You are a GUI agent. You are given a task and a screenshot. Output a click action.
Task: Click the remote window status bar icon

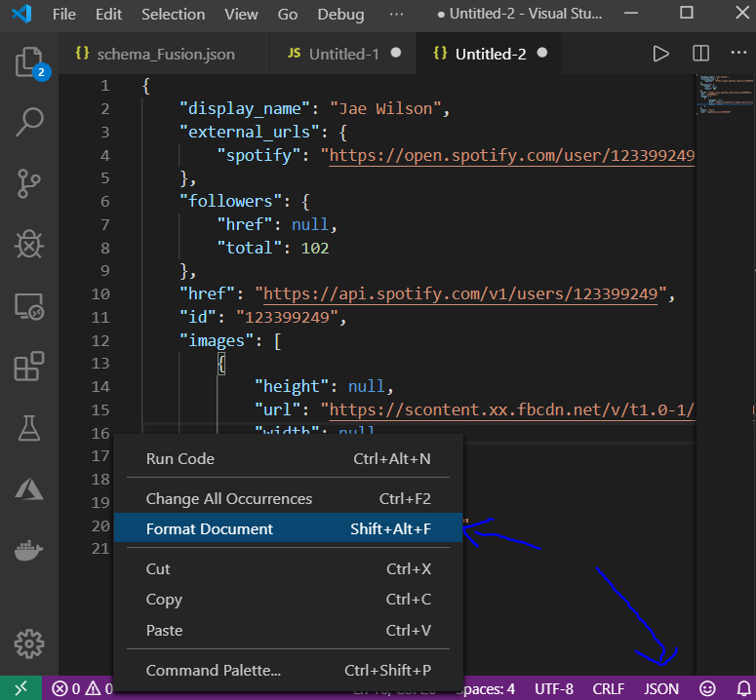(20, 688)
